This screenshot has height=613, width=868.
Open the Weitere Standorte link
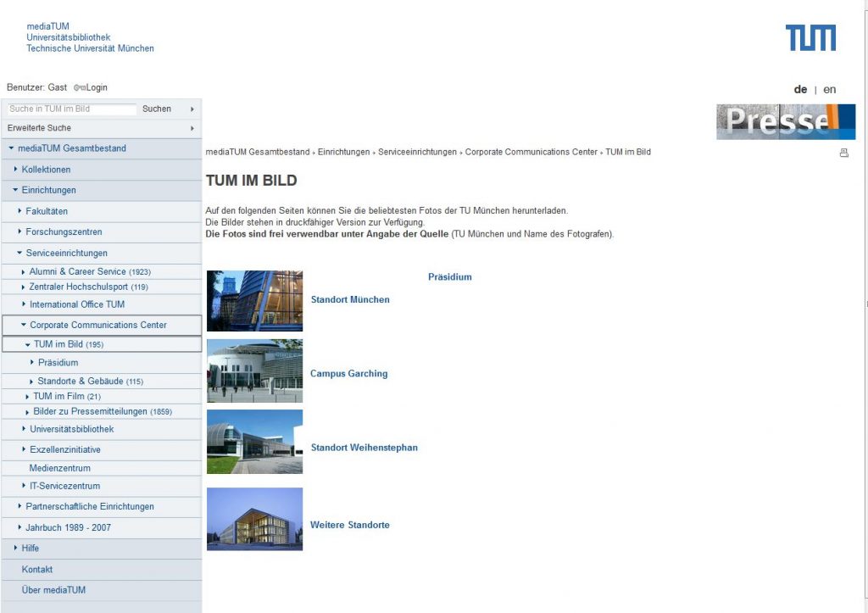[x=350, y=525]
